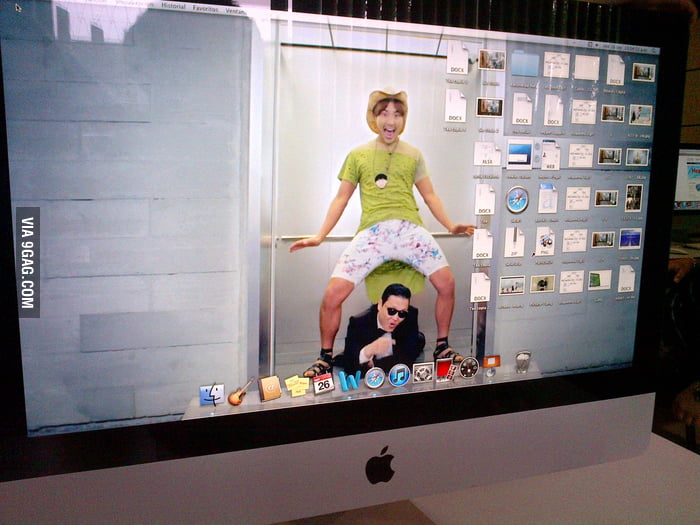
Task: Select the Safari shortcut on the desktop
Action: 517,199
